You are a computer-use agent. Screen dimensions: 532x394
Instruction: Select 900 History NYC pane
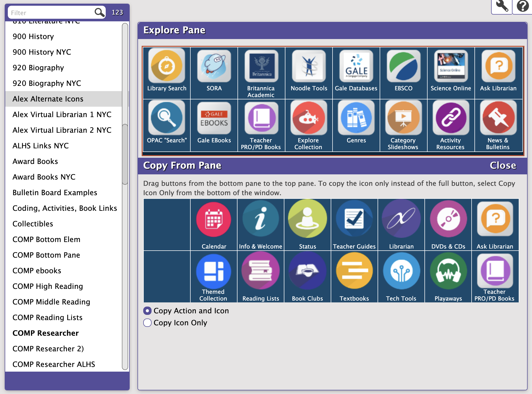64,52
